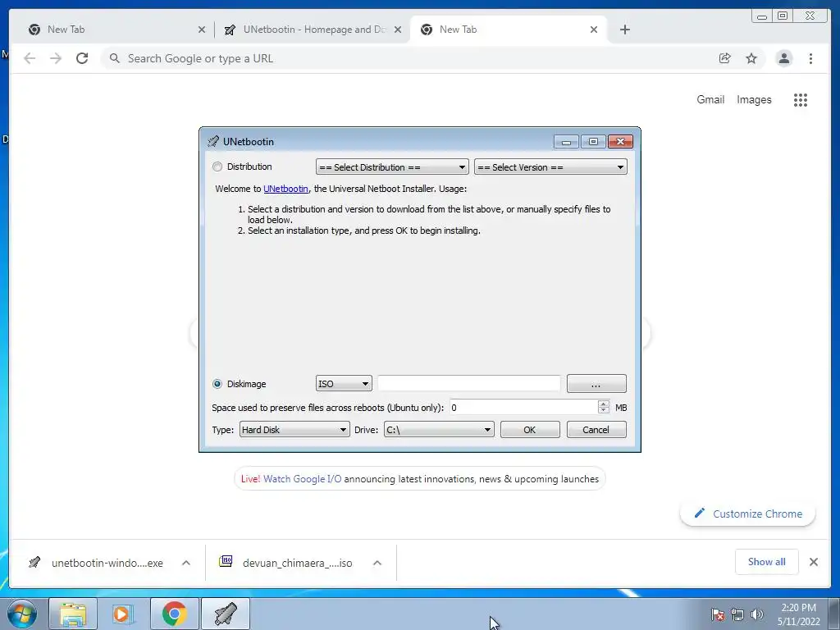Click ISO file icon of devuan download
Viewport: 840px width, 630px height.
point(226,561)
